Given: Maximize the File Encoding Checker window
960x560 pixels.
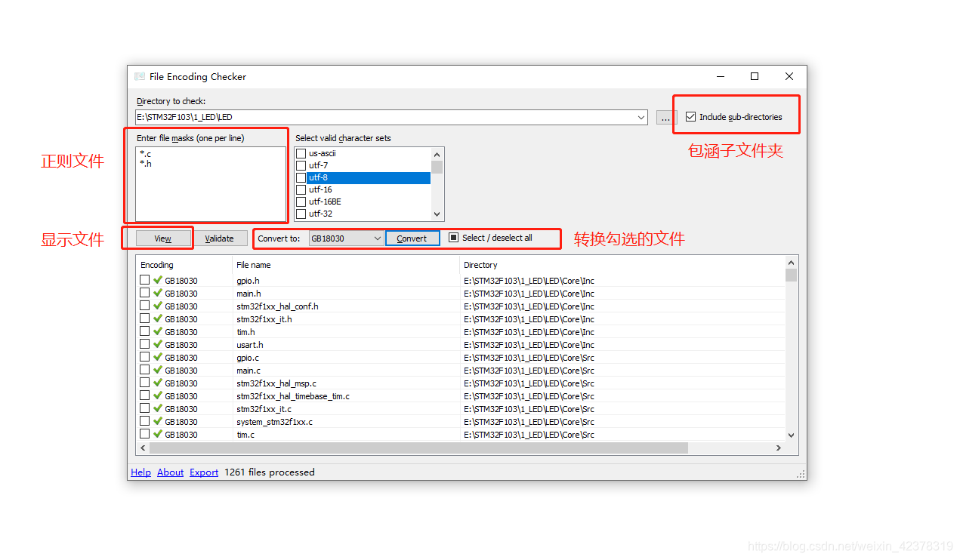Looking at the screenshot, I should point(754,76).
